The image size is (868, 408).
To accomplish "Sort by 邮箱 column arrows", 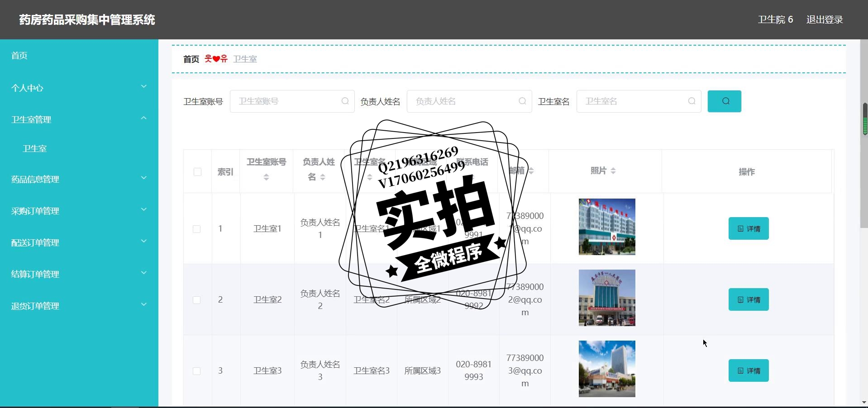I will [x=531, y=171].
